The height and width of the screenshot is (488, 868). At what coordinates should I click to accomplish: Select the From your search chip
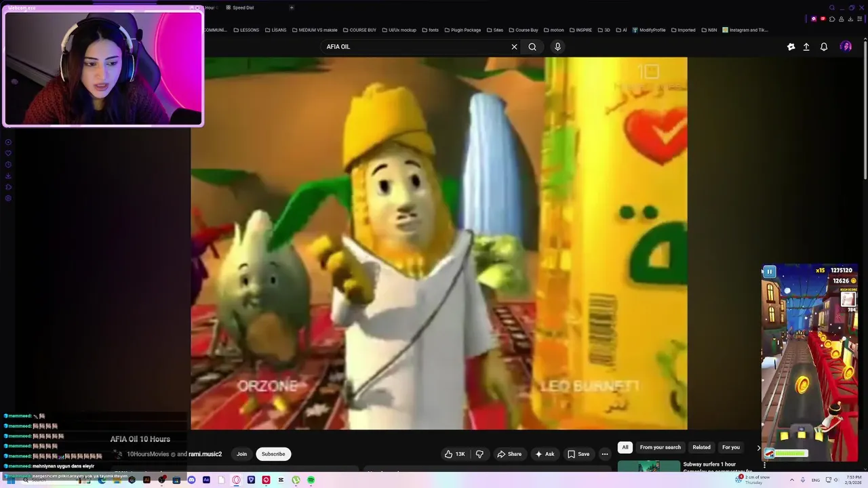coord(660,447)
